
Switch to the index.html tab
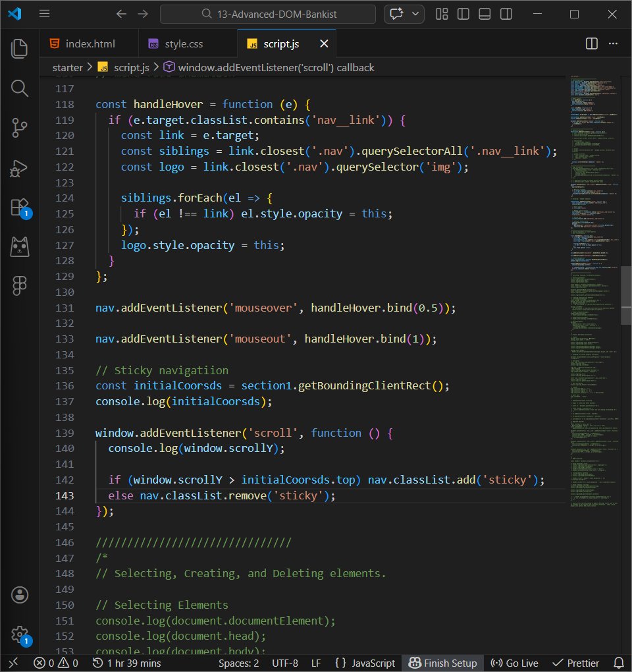[89, 43]
